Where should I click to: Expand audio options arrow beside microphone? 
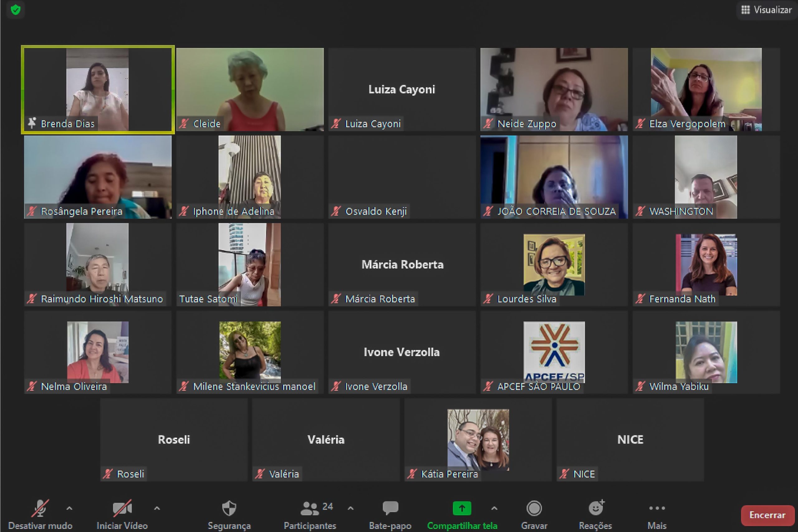69,508
